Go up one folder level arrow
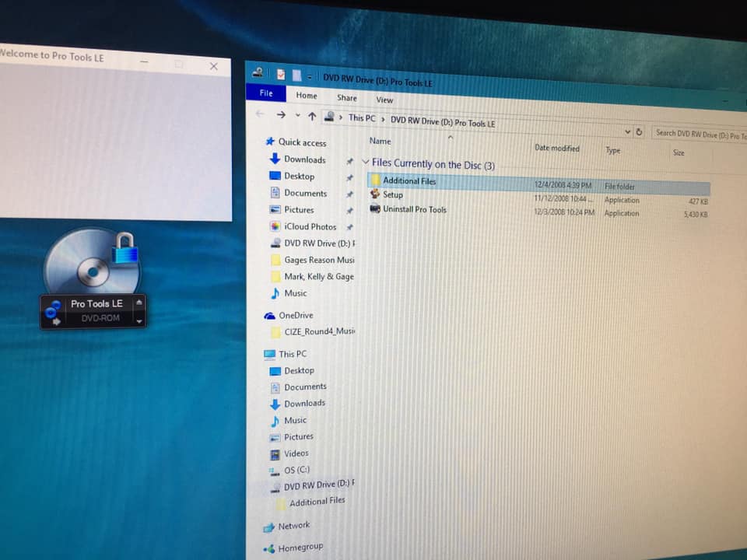 pyautogui.click(x=312, y=116)
